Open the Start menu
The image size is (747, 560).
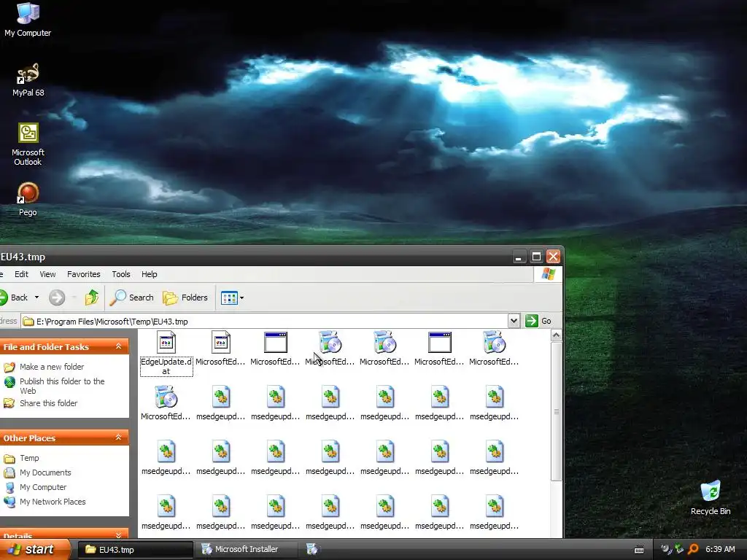(34, 550)
